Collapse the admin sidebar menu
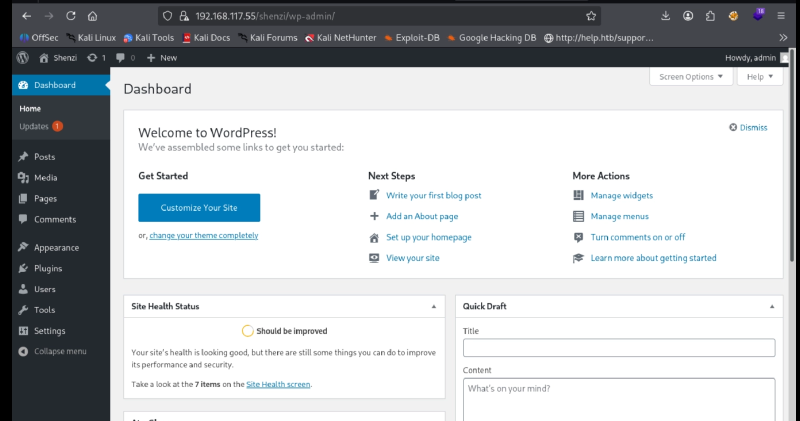The image size is (800, 421). (59, 351)
